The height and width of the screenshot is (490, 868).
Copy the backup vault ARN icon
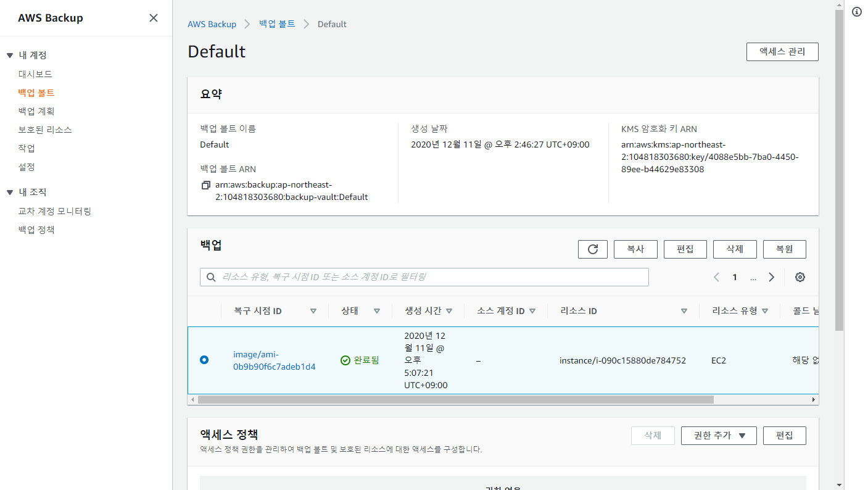click(x=206, y=185)
